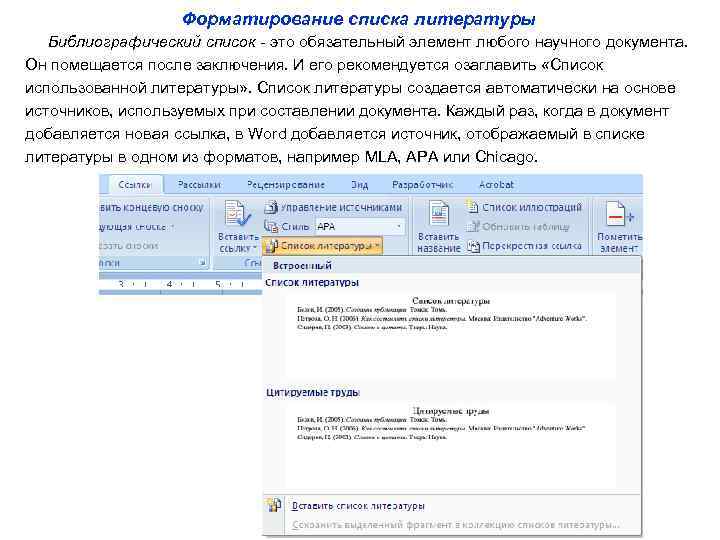Select the Цитируемые труды gallery preview
720x540 pixels.
pos(450,445)
